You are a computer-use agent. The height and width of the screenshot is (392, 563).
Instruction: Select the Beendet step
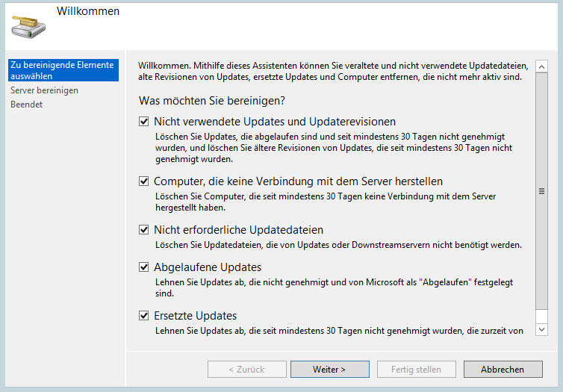point(27,105)
